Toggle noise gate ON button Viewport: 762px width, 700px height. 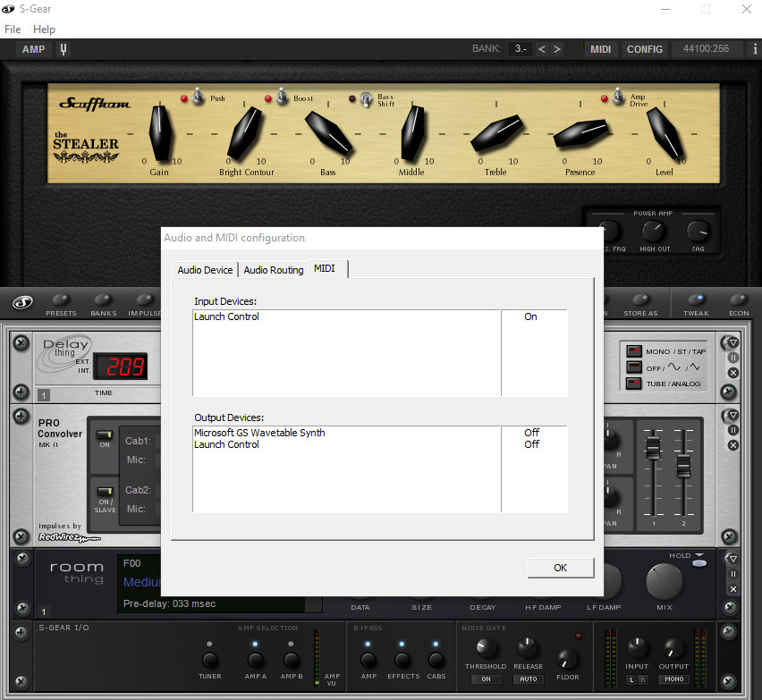click(x=486, y=679)
